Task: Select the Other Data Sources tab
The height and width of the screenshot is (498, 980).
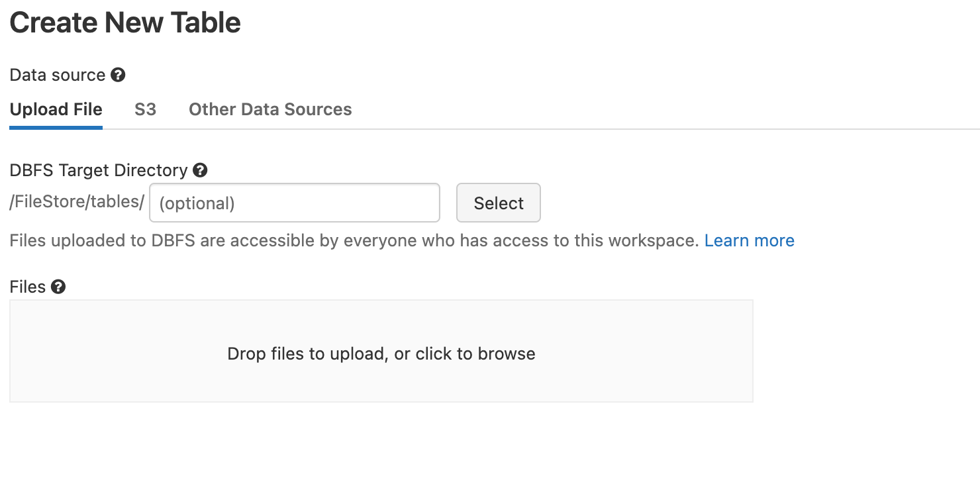Action: click(270, 109)
